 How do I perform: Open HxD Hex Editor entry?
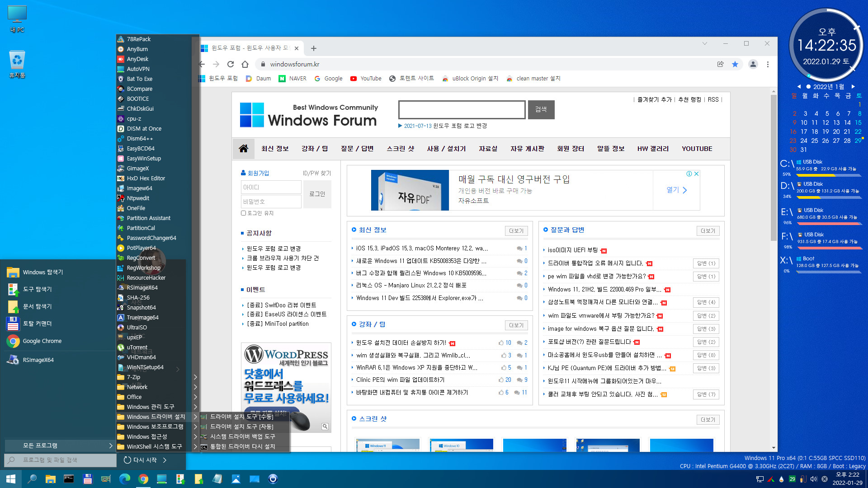[146, 178]
